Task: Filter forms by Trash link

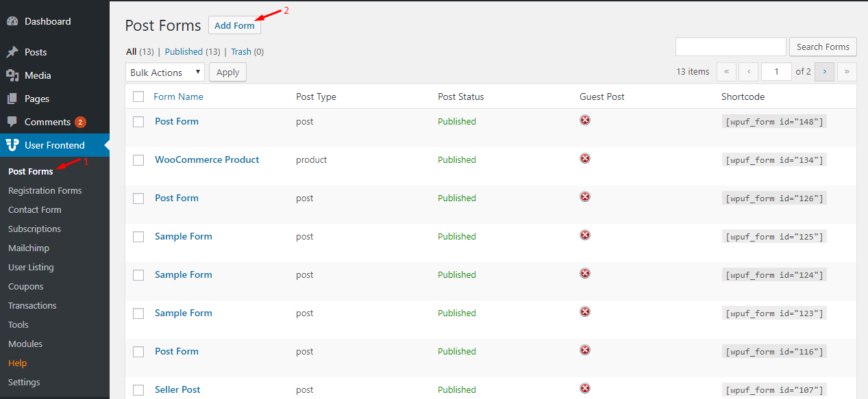Action: tap(241, 51)
